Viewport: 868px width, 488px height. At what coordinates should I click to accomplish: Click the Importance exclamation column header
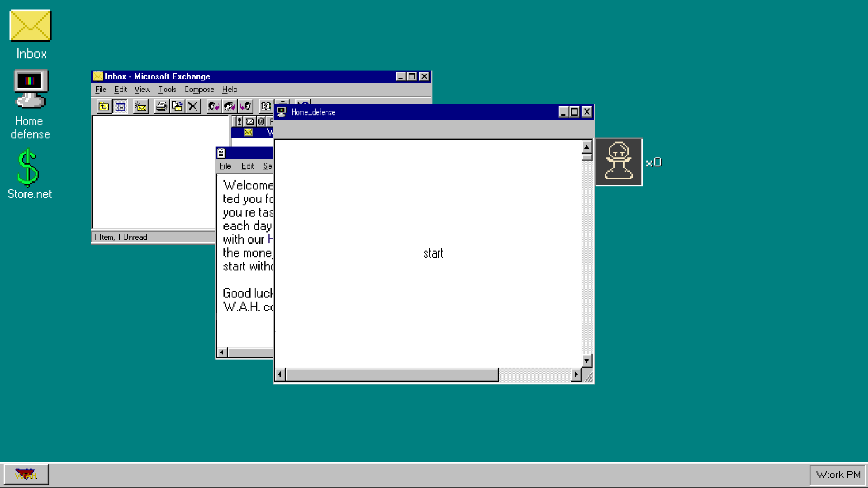click(239, 121)
